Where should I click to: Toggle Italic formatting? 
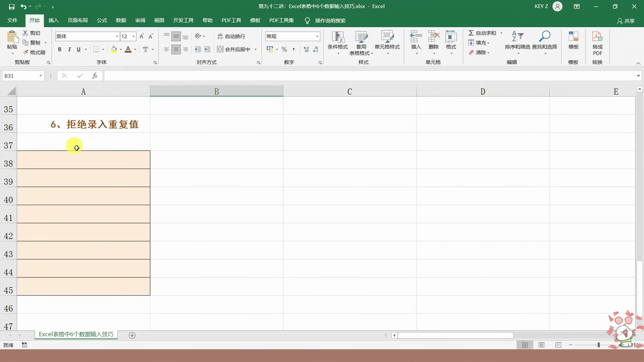coord(69,49)
